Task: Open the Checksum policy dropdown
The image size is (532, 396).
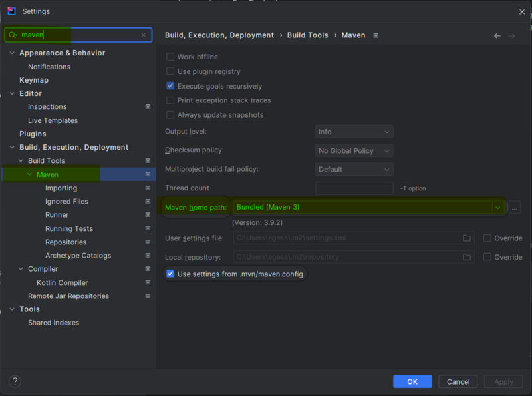Action: click(354, 151)
